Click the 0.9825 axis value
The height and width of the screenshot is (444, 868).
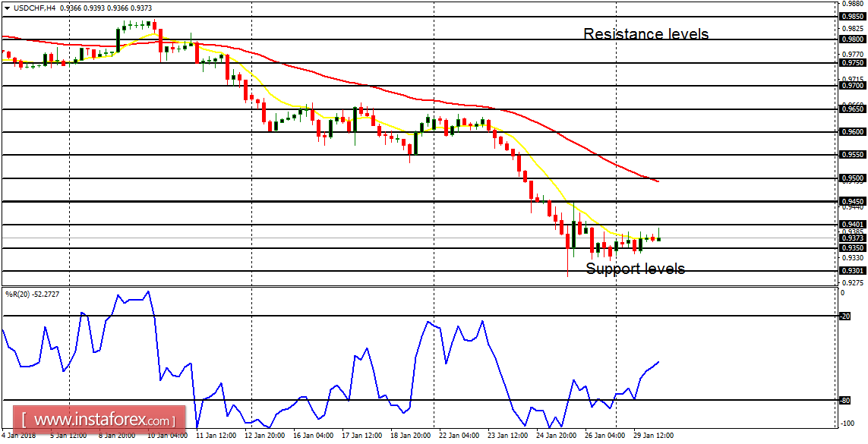pyautogui.click(x=853, y=28)
